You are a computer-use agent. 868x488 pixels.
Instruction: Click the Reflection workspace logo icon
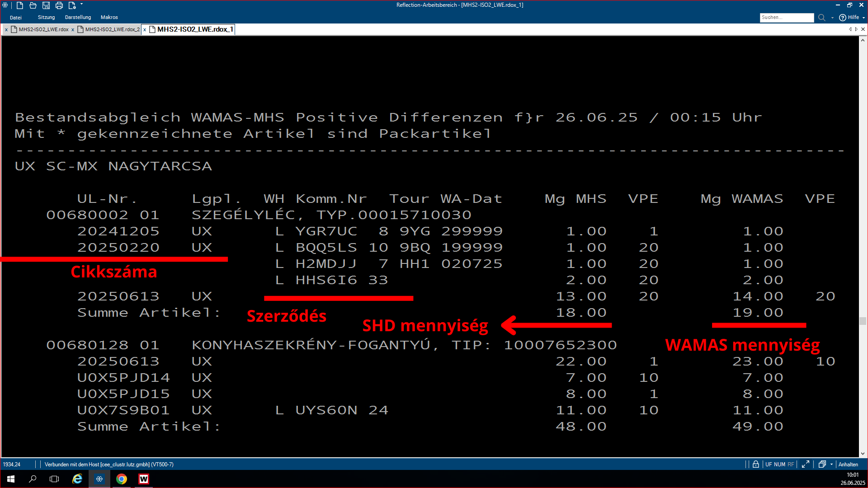5,5
